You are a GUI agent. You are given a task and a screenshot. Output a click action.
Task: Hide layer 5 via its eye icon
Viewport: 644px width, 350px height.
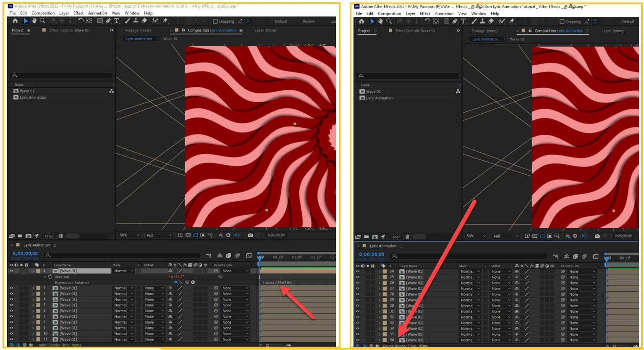click(x=11, y=305)
